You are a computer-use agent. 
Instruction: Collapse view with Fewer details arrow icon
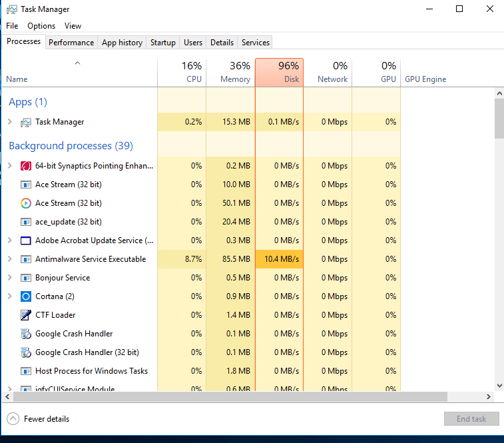(13, 419)
